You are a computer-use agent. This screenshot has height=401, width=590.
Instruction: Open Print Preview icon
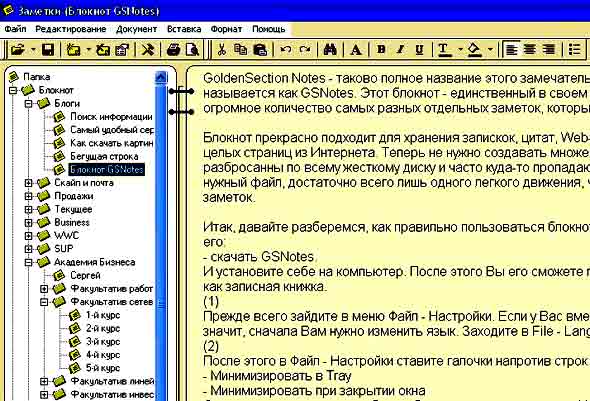click(192, 50)
